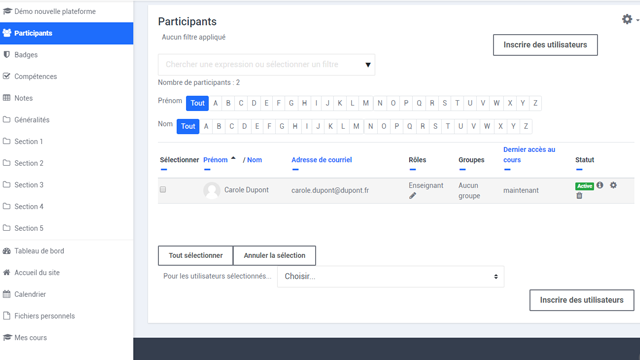Go to Tableau de bord
Screen dimensions: 640x360
(x=39, y=251)
